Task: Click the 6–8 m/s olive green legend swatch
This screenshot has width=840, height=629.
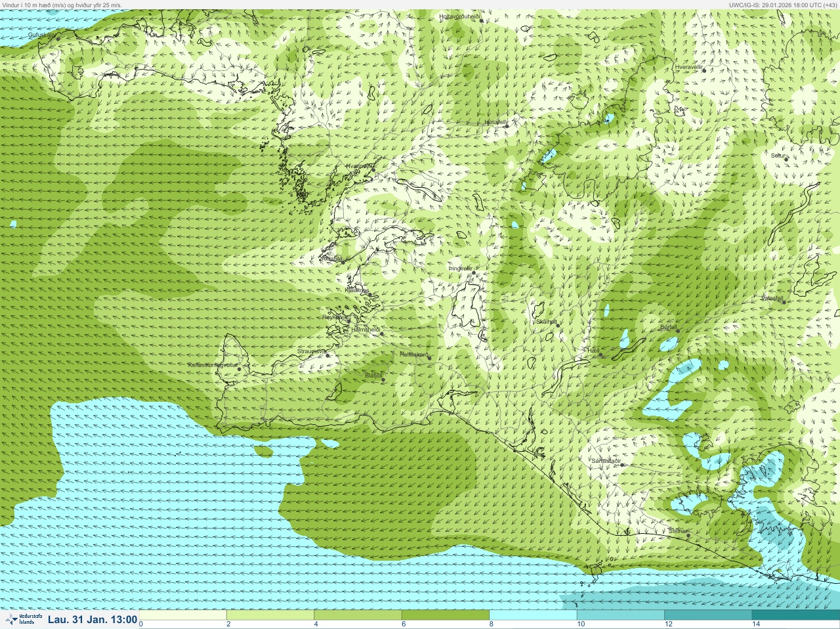Action: [x=446, y=615]
